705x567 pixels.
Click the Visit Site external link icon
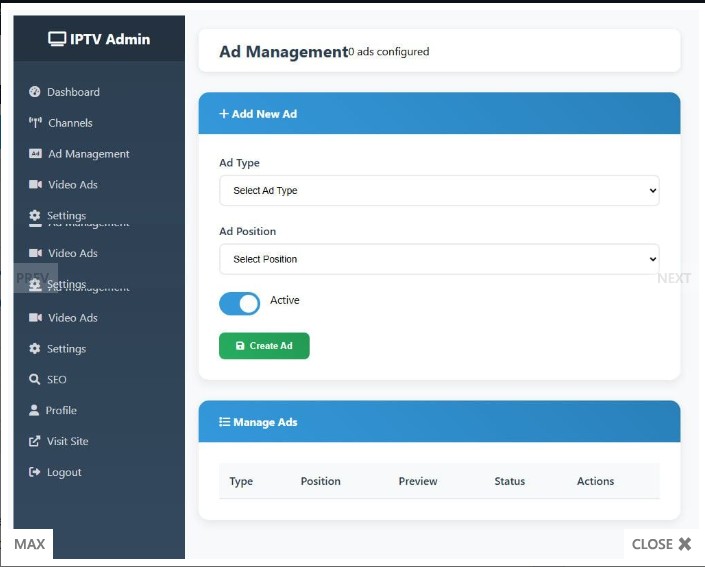pos(35,442)
